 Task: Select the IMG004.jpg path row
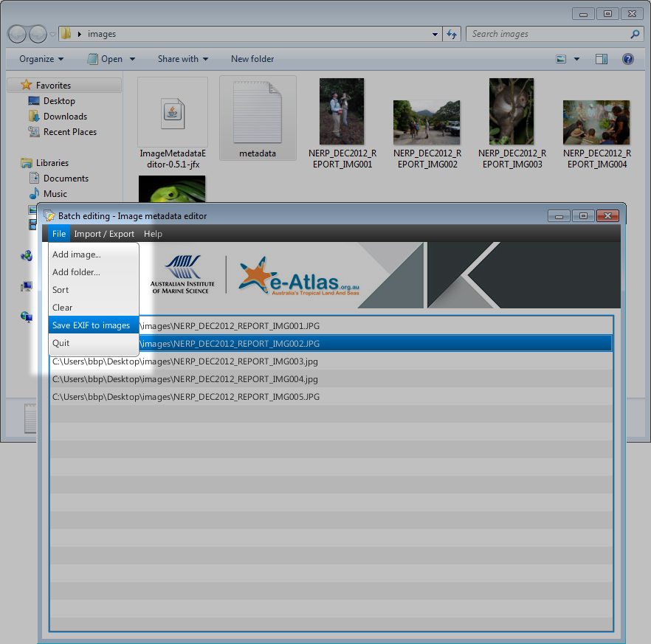[x=331, y=379]
